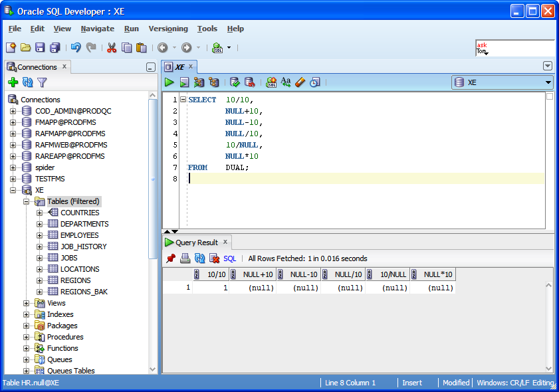
Task: Click the Commit icon in worksheet toolbar
Action: pos(235,82)
